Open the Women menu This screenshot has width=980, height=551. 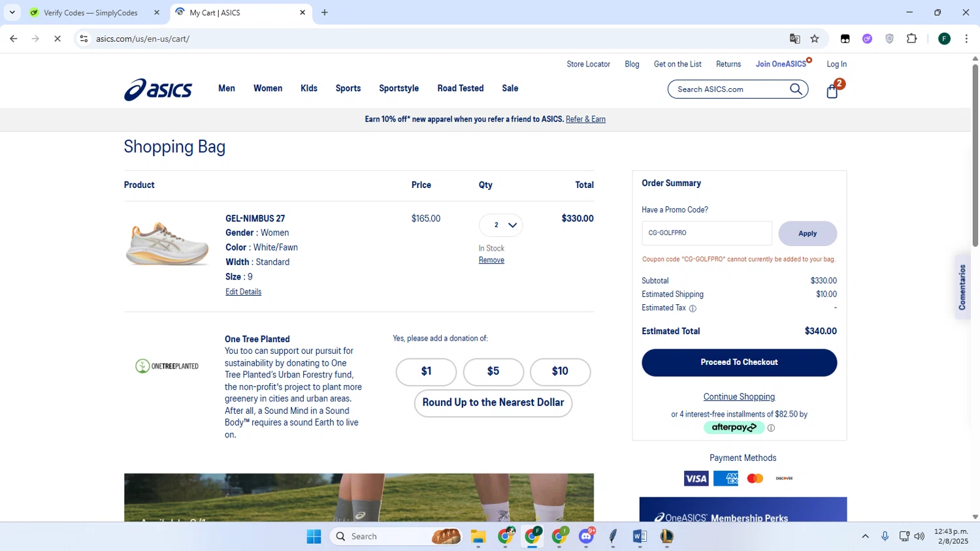(268, 88)
